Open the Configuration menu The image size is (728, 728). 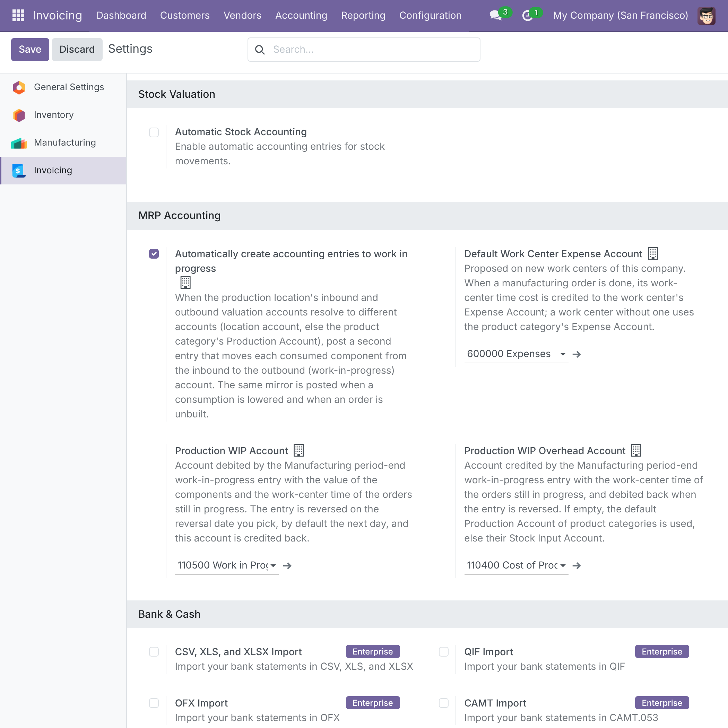430,16
